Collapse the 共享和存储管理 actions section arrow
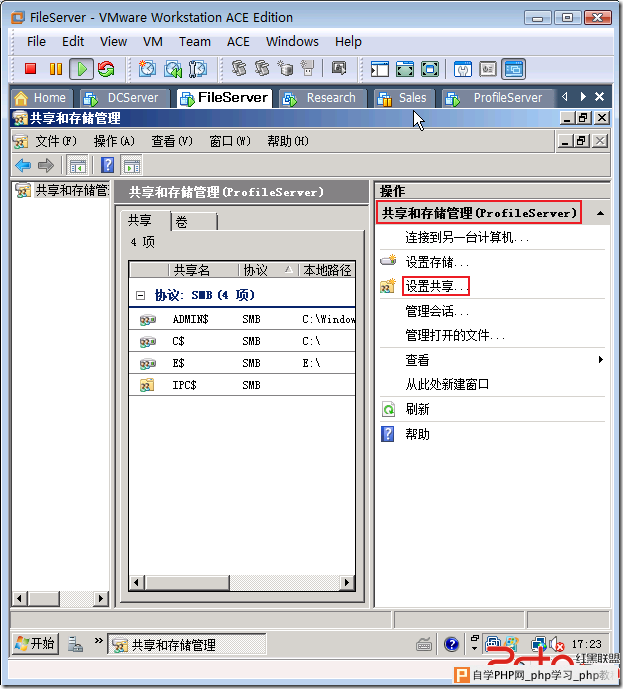The image size is (623, 689). (600, 214)
